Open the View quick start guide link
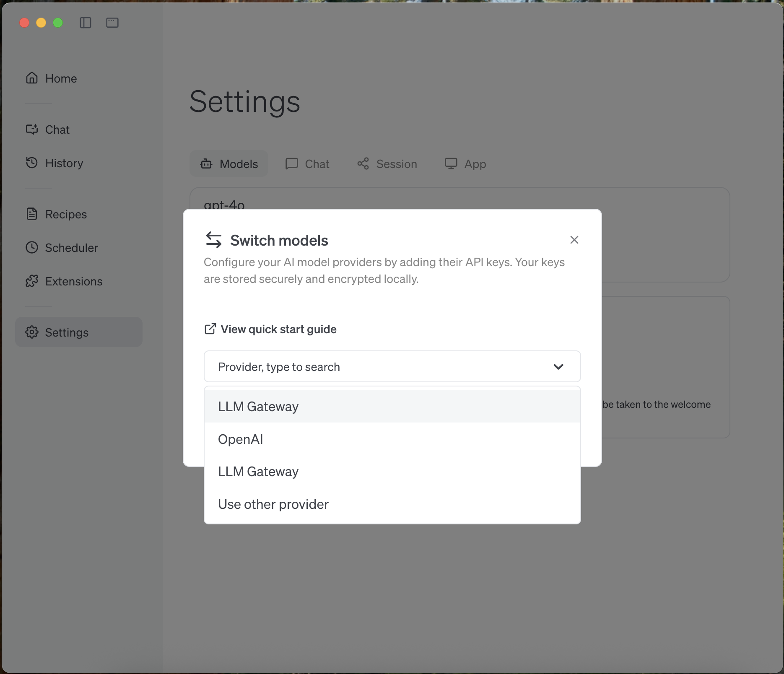The height and width of the screenshot is (674, 784). click(x=270, y=329)
